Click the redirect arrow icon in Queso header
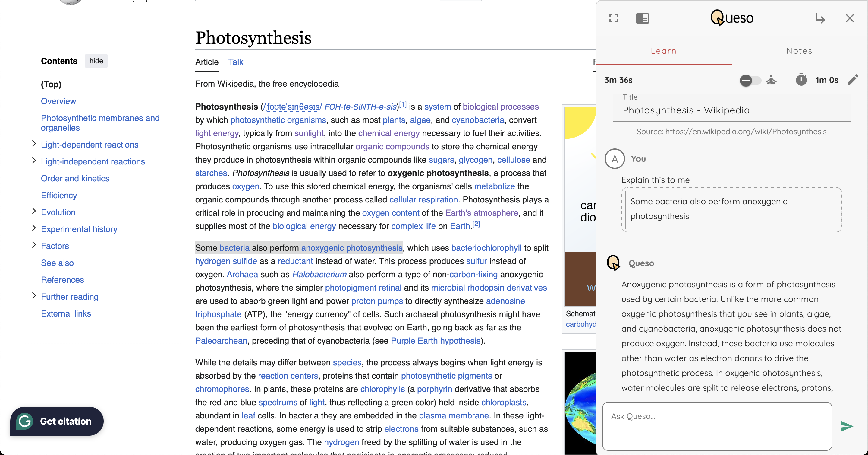 point(820,18)
